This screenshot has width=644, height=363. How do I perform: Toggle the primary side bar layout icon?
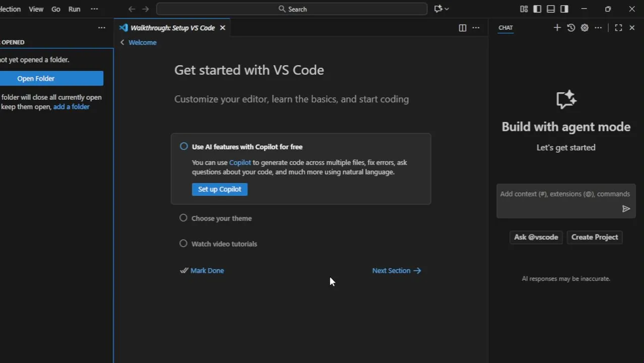[537, 9]
